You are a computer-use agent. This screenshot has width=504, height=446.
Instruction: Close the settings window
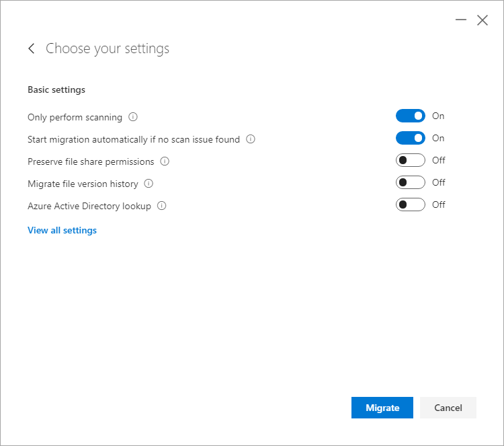pyautogui.click(x=482, y=20)
